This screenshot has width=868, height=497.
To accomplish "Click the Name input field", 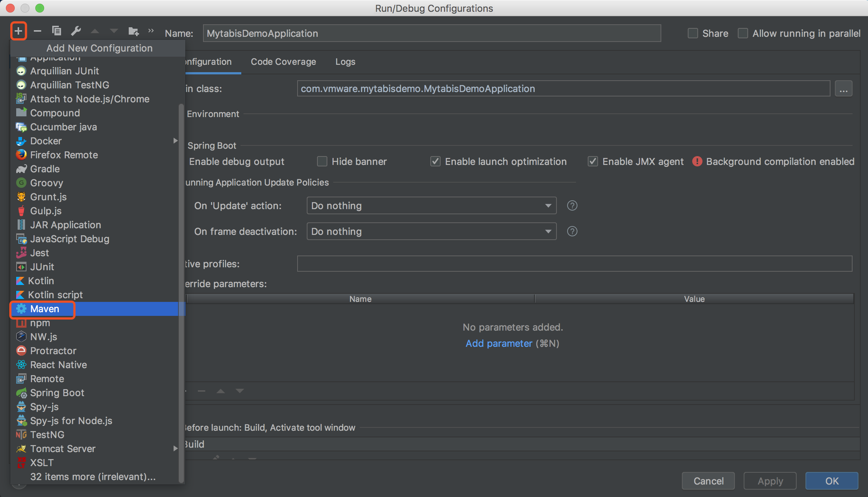I will click(432, 34).
